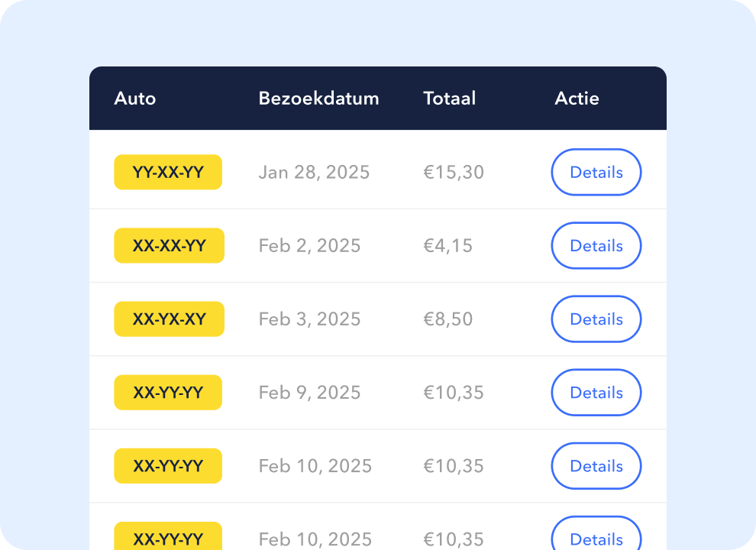Open Details for Feb 3, 2025 visit

(596, 319)
